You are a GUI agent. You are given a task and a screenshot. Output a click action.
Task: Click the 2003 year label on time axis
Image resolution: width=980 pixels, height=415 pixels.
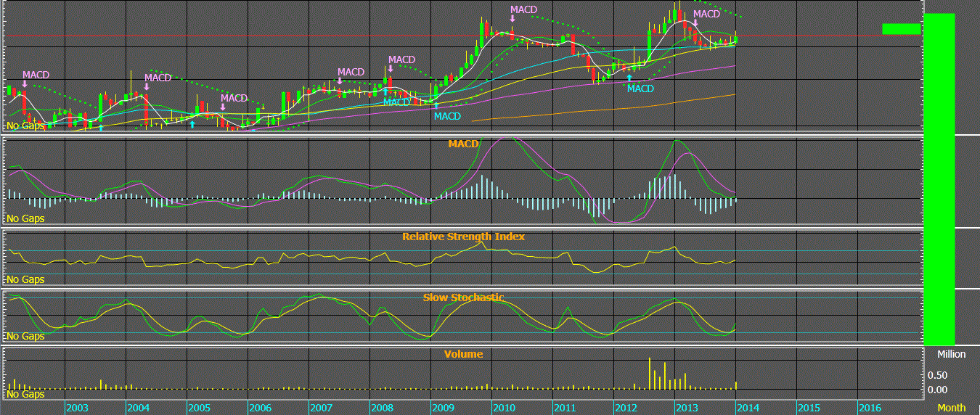click(x=78, y=408)
